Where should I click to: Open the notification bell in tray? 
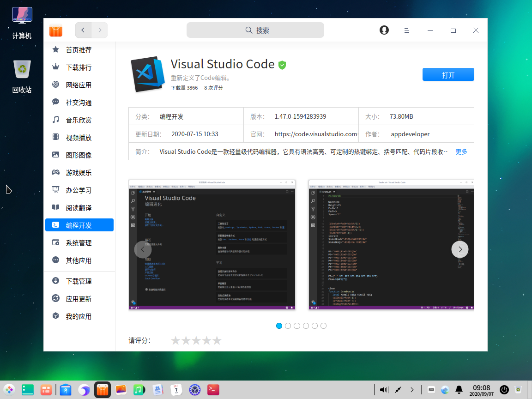point(459,390)
